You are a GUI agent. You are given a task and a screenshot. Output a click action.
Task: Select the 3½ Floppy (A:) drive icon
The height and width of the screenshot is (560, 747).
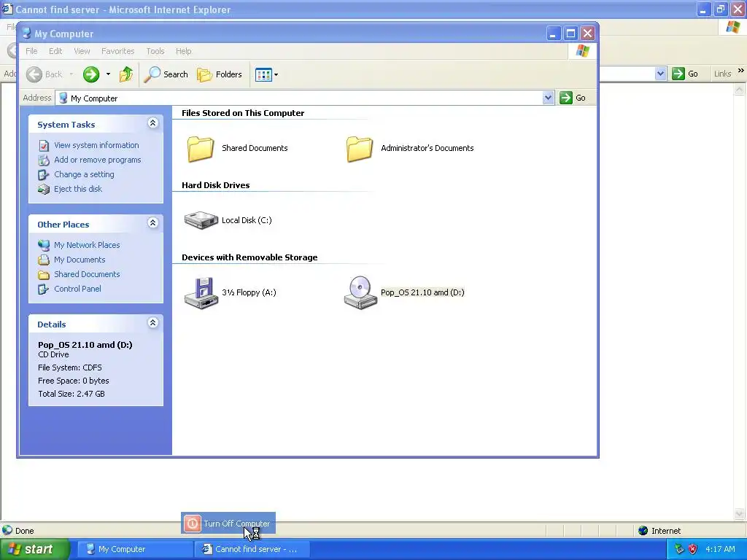[x=201, y=293]
